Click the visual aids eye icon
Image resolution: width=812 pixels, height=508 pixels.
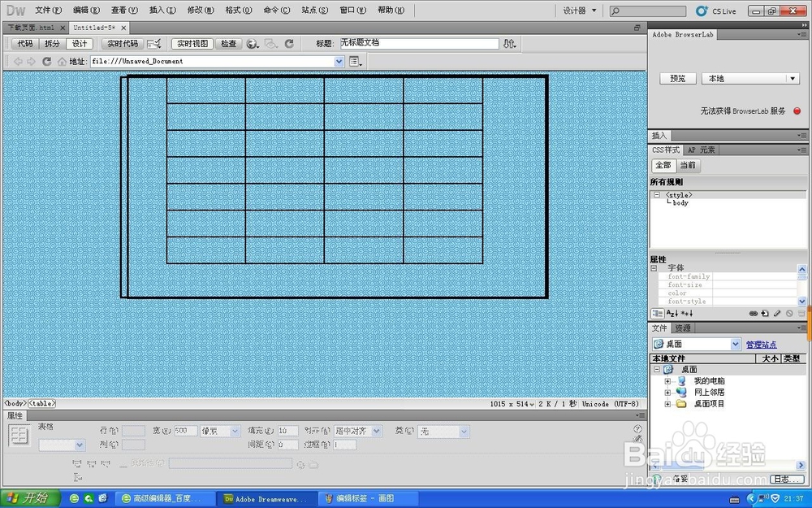pos(271,44)
